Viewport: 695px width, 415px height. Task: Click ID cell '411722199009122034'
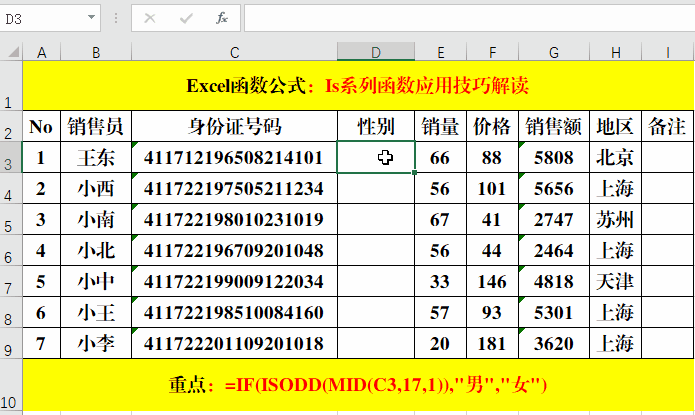pyautogui.click(x=234, y=282)
